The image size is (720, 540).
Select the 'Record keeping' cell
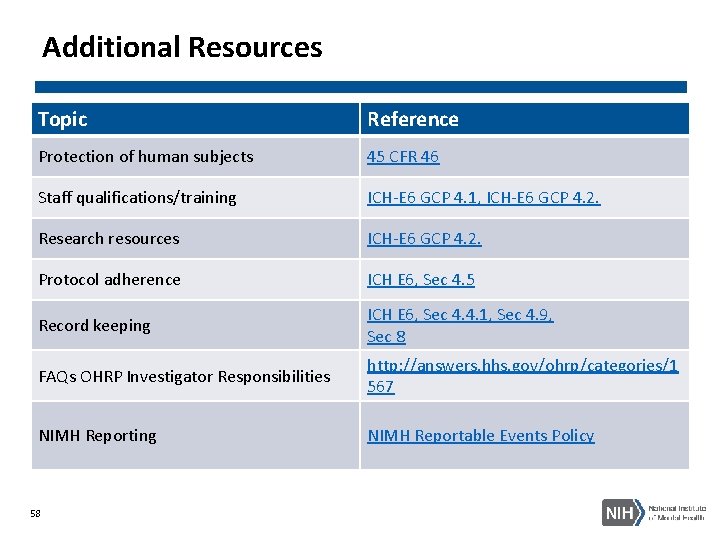(x=196, y=326)
